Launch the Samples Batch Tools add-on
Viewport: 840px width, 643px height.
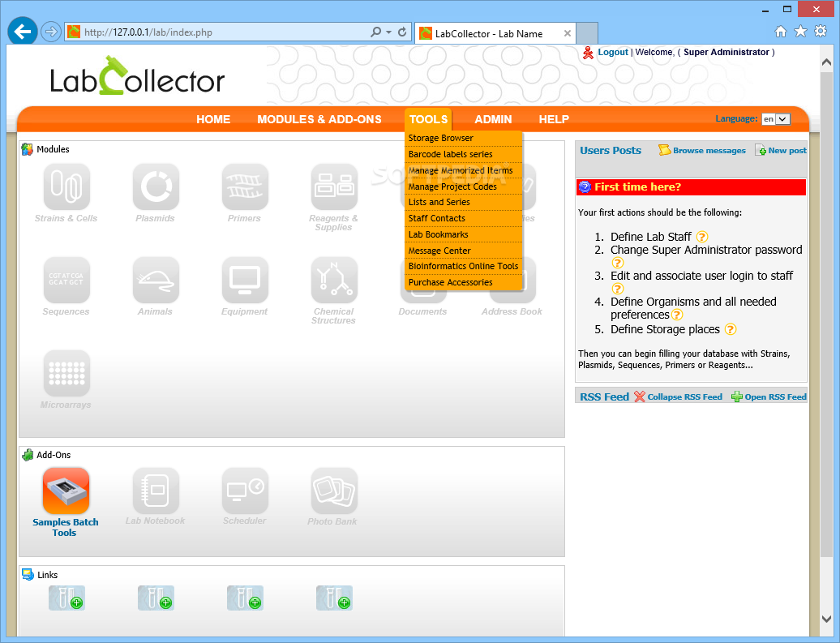66,491
